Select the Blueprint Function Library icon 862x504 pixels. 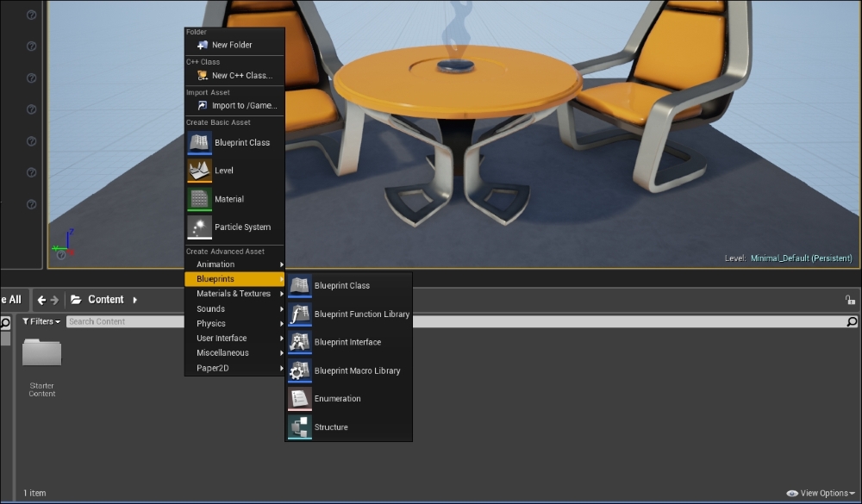pos(300,314)
